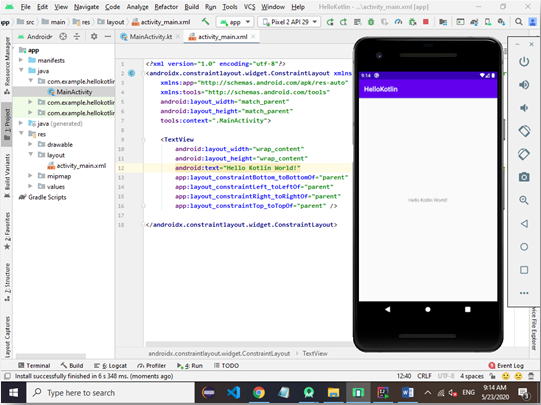
Task: Open Microsoft Word from the taskbar
Action: point(408,393)
